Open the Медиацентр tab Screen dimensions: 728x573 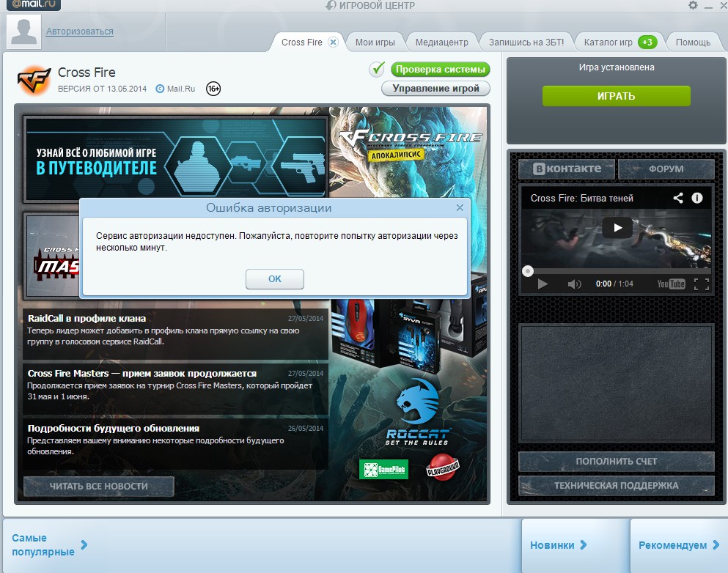click(x=442, y=42)
